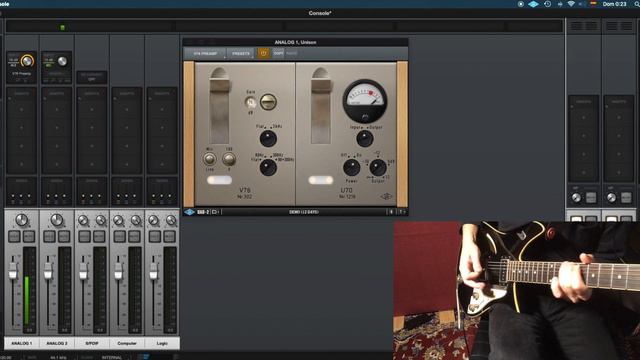Click the U70 Output level knob
The height and width of the screenshot is (360, 640).
pyautogui.click(x=378, y=167)
